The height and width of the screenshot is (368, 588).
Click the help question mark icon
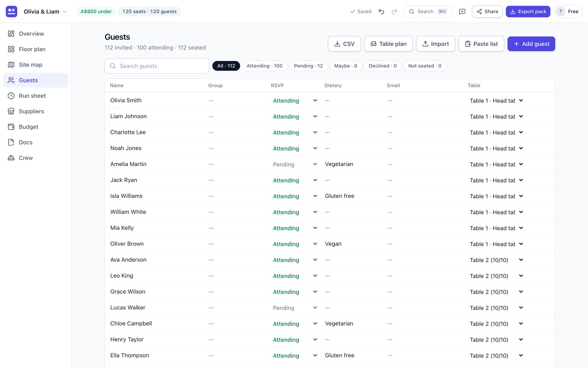click(x=560, y=11)
